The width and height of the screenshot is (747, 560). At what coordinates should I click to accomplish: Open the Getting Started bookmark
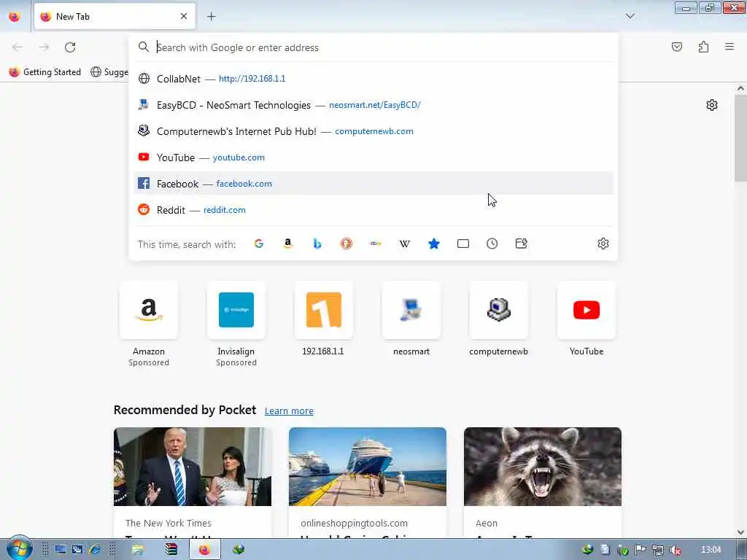tap(45, 72)
